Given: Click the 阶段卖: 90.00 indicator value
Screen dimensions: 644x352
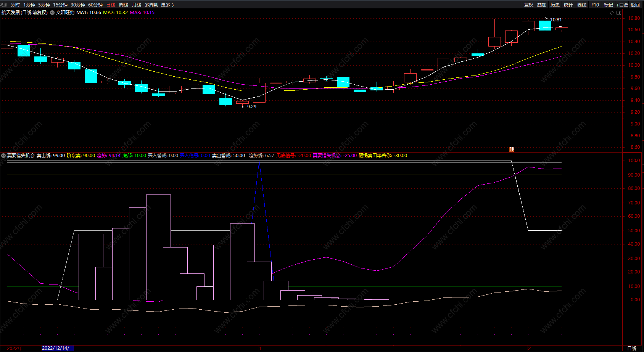Looking at the screenshot, I should pyautogui.click(x=81, y=156).
